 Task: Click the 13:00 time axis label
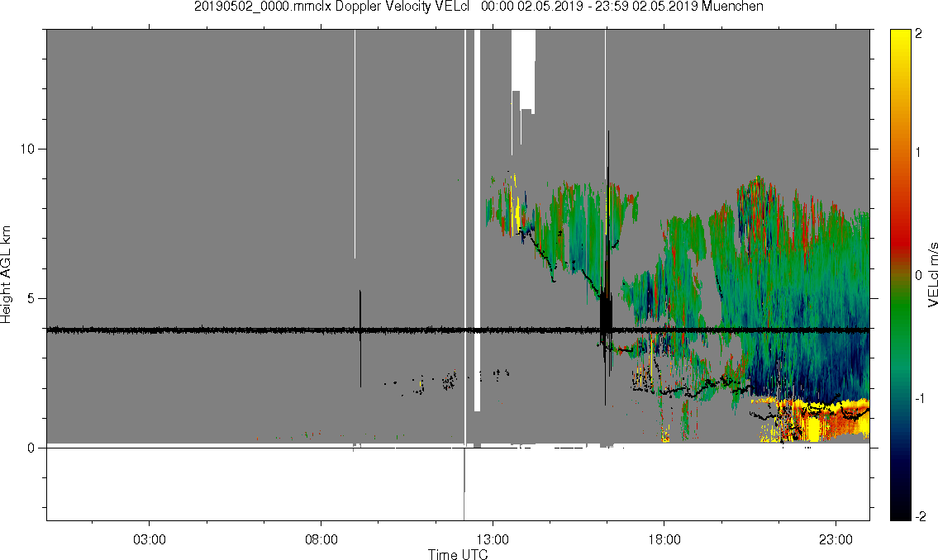point(493,539)
